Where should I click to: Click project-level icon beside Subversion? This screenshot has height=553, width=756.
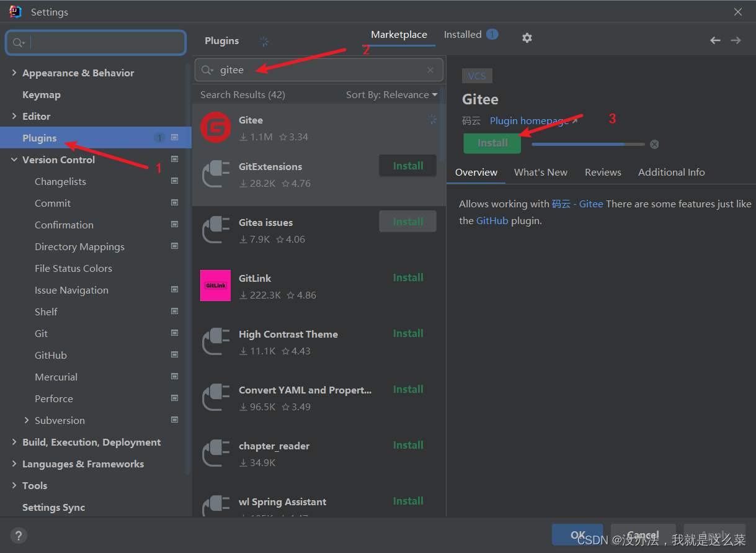pos(175,420)
